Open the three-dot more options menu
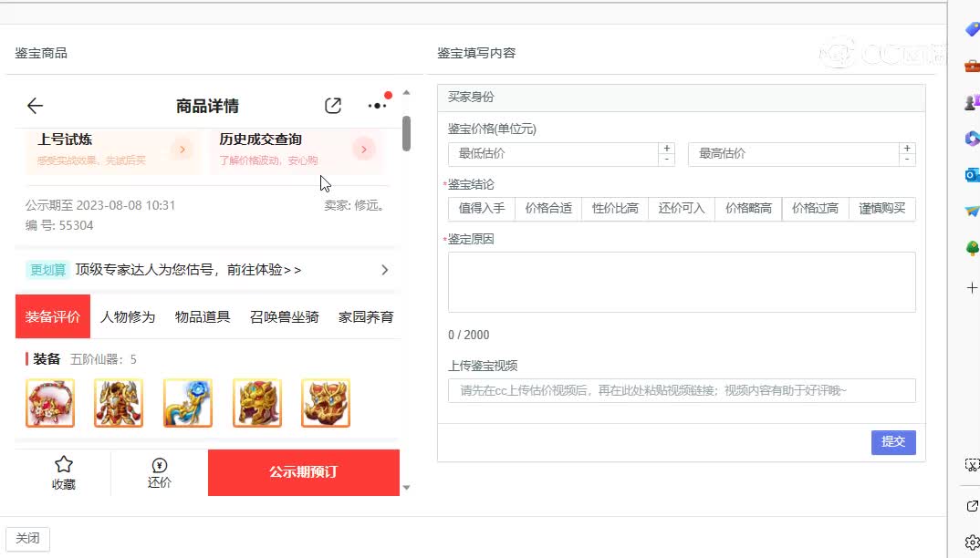 [377, 104]
